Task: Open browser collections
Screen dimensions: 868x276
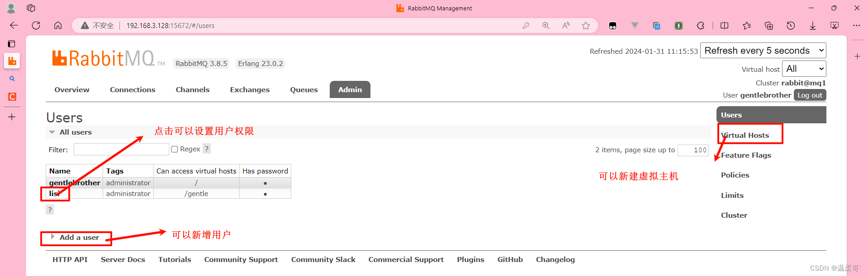Action: coord(768,26)
